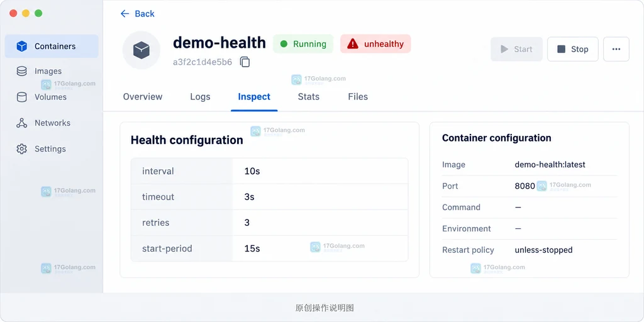The image size is (644, 322).
Task: Click the Command field label
Action: (x=461, y=207)
